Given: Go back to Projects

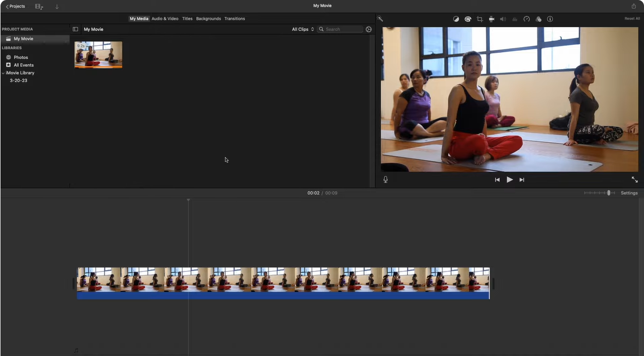Looking at the screenshot, I should (15, 6).
